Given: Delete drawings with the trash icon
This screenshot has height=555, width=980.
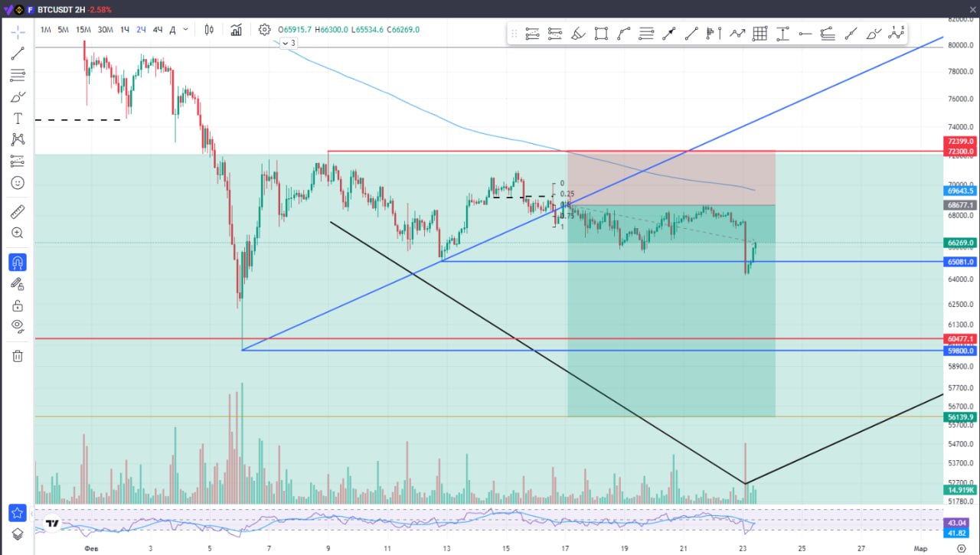Looking at the screenshot, I should point(18,356).
